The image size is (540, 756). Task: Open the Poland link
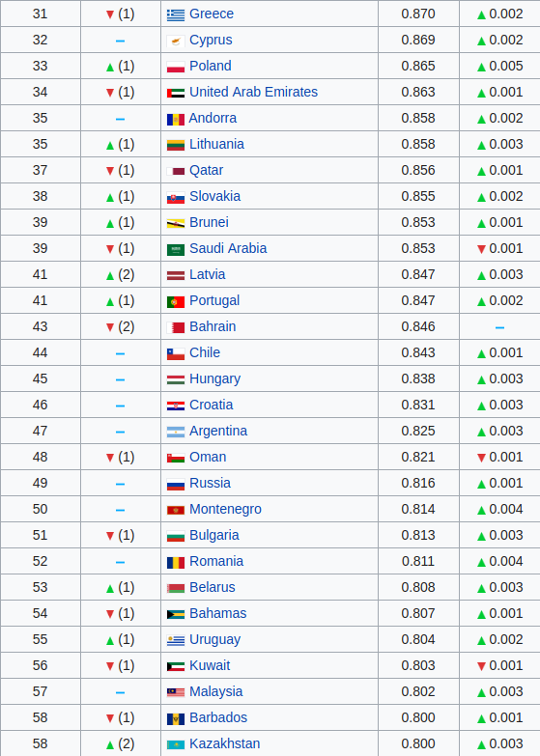pyautogui.click(x=211, y=66)
